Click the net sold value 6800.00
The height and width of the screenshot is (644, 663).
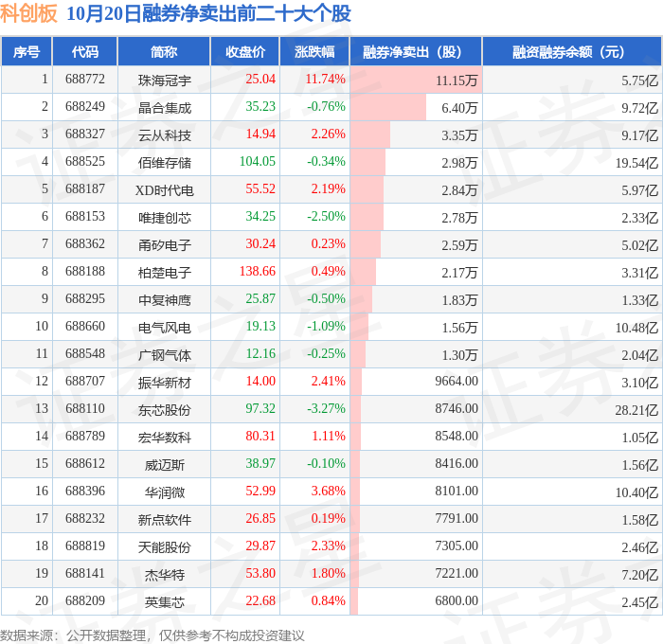pos(457,601)
